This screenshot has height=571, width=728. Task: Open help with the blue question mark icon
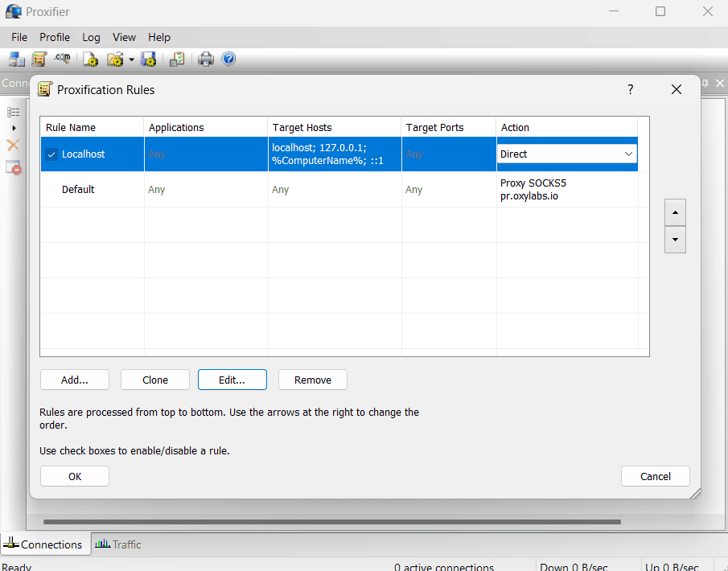tap(228, 59)
